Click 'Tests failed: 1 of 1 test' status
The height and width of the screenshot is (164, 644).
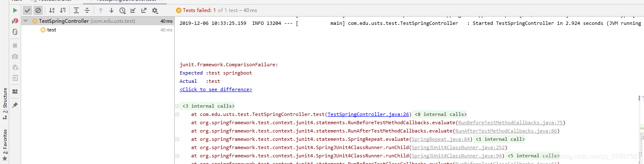coord(216,10)
